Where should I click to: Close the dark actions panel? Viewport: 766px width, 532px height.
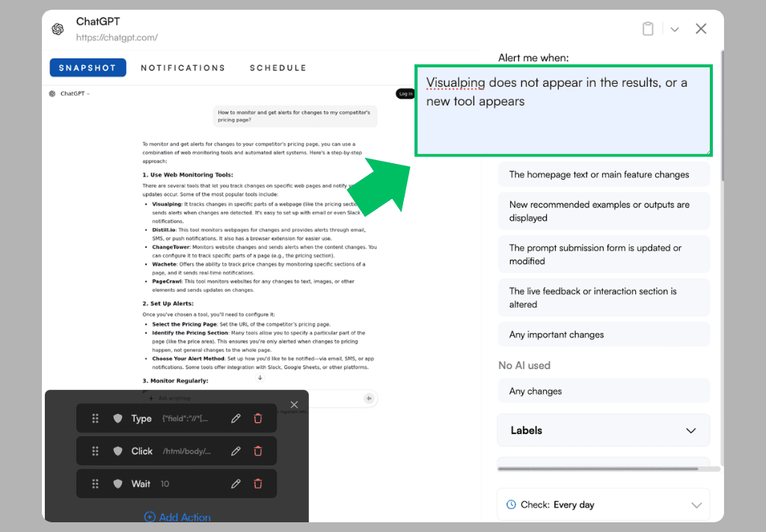click(294, 405)
